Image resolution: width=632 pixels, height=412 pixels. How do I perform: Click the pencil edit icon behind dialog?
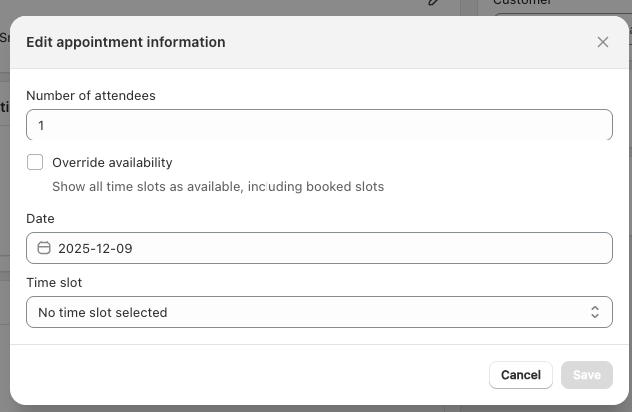[x=433, y=4]
